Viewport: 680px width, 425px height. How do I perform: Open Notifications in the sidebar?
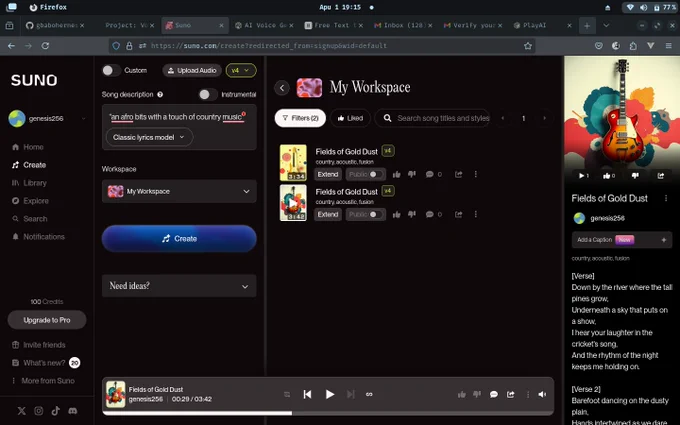click(38, 237)
